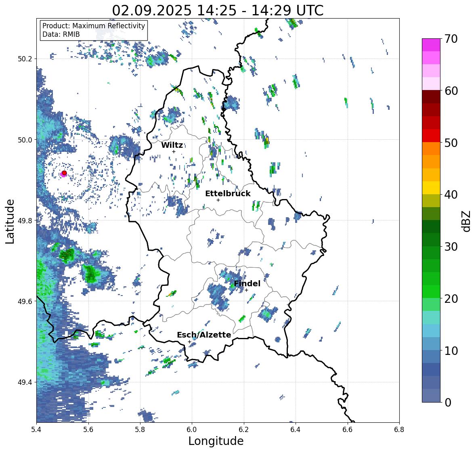Select the Findel station label

point(247,283)
